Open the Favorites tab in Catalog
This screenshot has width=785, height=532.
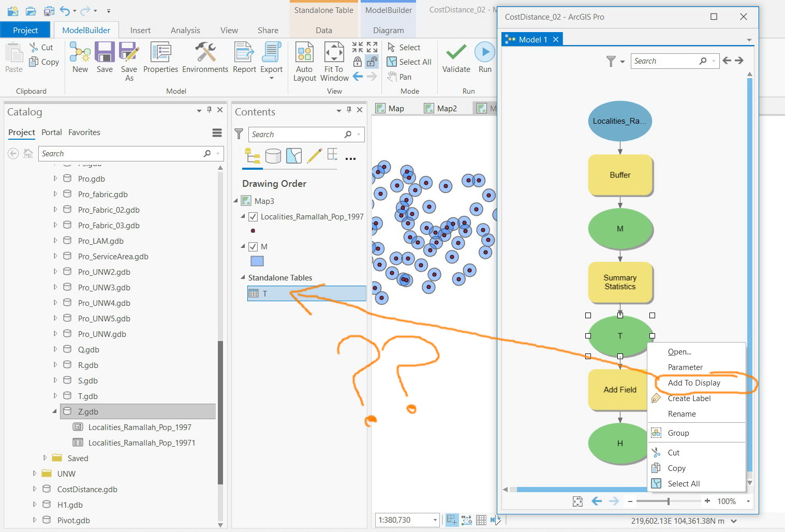(84, 132)
